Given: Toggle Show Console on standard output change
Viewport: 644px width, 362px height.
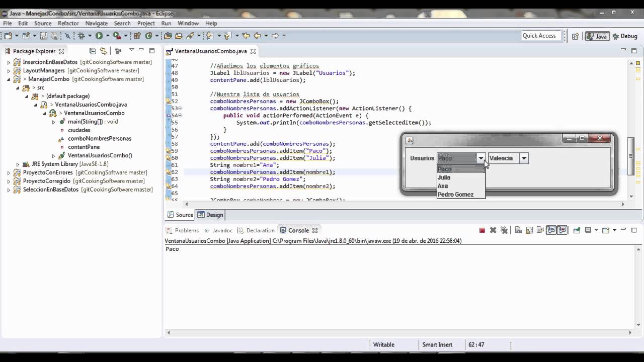Looking at the screenshot, I should pos(551,230).
